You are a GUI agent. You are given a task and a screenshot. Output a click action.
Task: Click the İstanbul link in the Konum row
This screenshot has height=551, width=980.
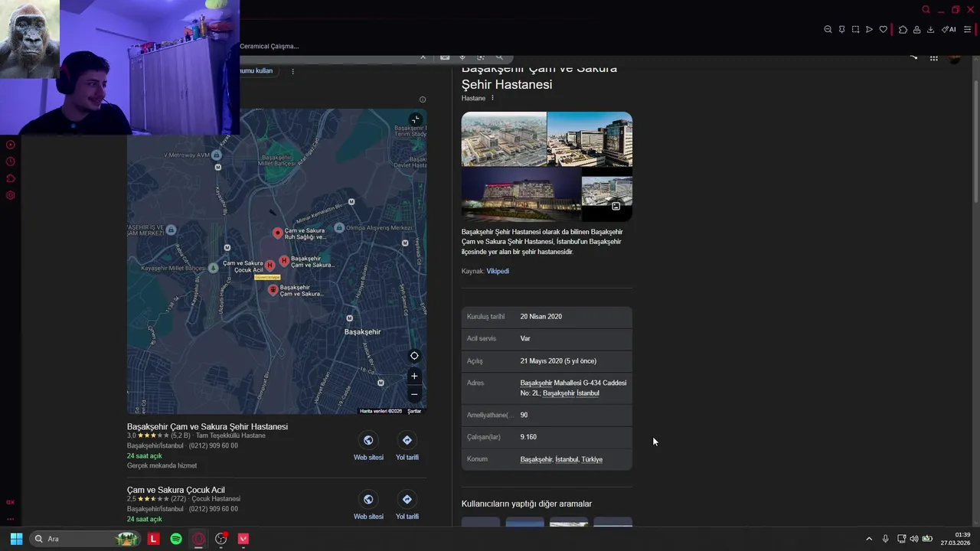pyautogui.click(x=567, y=459)
